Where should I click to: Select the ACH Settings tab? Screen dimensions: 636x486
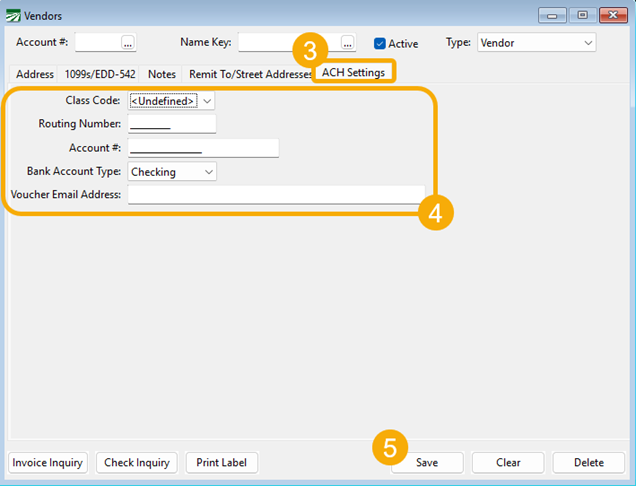(353, 72)
